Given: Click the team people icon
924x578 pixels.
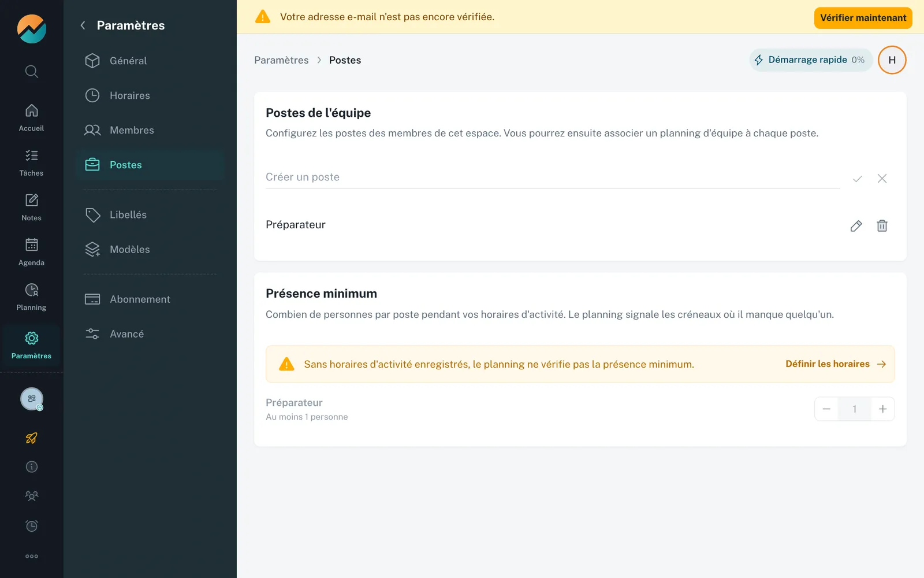Looking at the screenshot, I should 32,496.
